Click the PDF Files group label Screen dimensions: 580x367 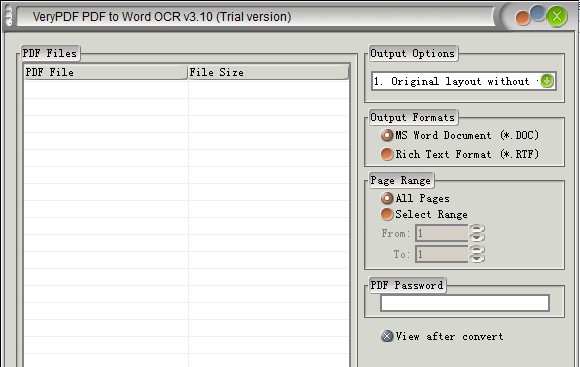tap(50, 53)
